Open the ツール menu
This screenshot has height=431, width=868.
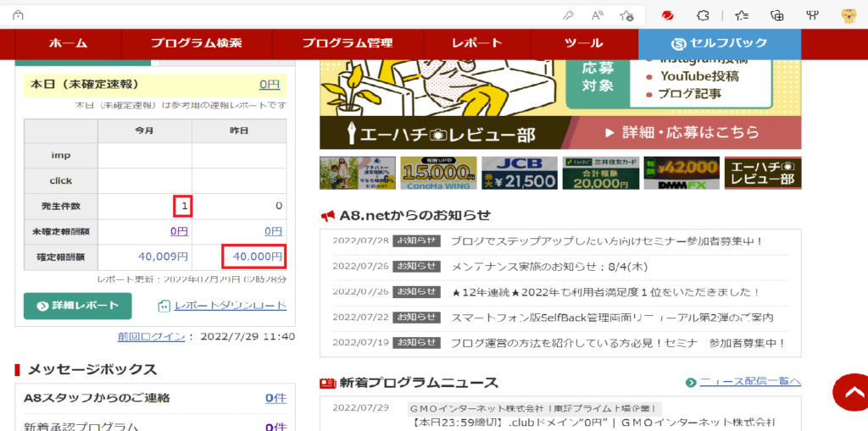[x=584, y=44]
